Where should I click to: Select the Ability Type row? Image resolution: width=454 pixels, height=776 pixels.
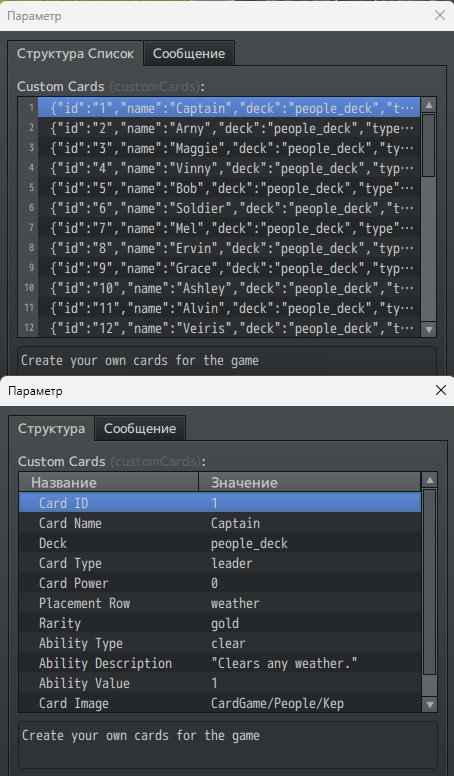(x=220, y=643)
